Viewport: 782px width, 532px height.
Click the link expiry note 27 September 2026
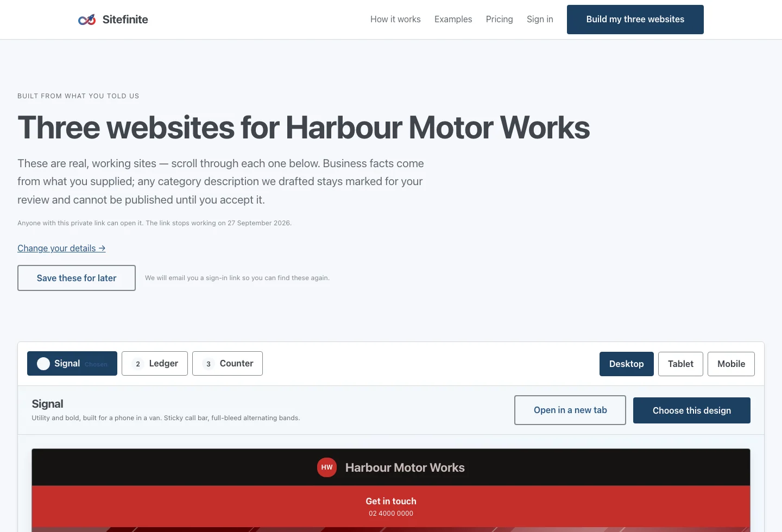(155, 223)
